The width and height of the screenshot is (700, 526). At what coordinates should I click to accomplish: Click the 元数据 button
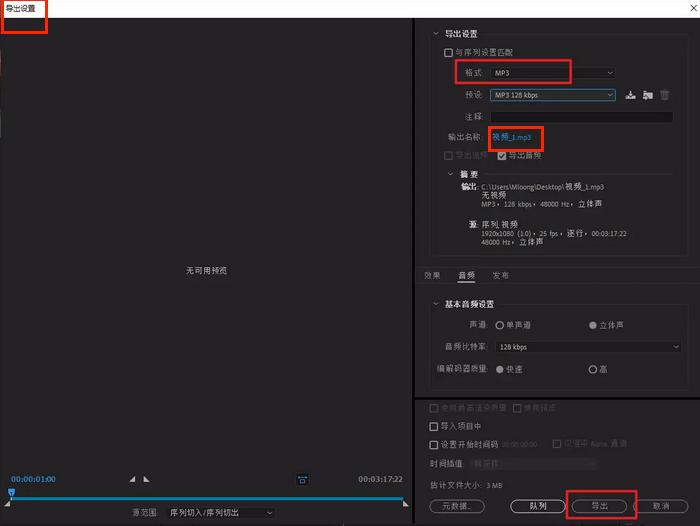coord(457,506)
